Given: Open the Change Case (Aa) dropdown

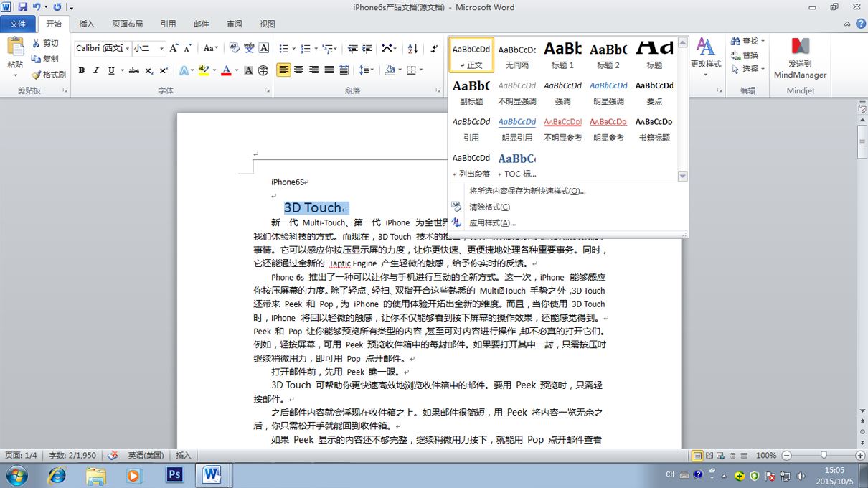Looking at the screenshot, I should [x=211, y=48].
